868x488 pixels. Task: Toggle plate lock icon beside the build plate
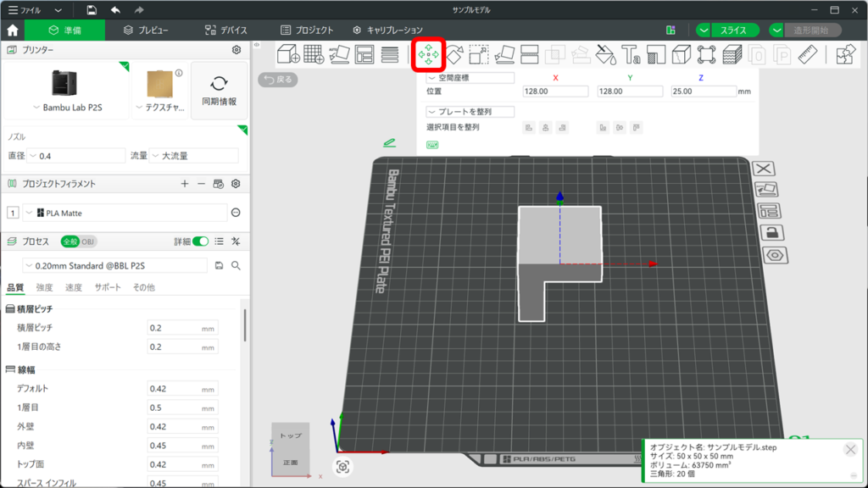771,232
